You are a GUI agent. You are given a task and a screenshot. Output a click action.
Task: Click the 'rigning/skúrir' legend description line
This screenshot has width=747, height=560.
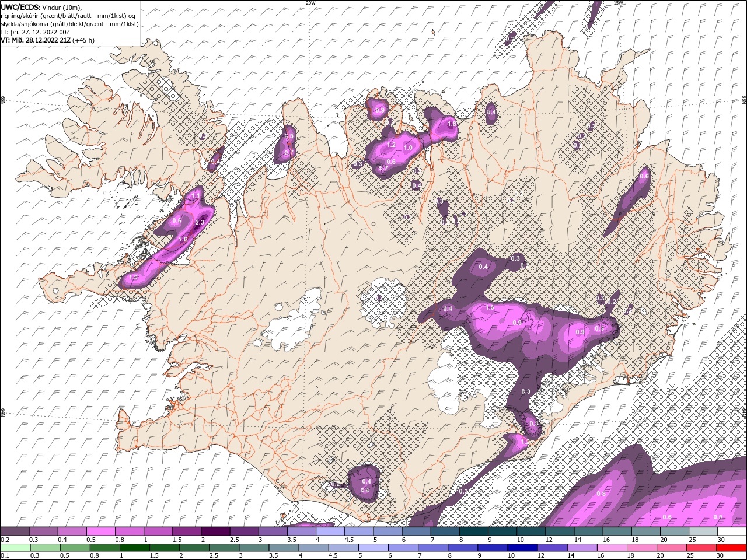coord(68,16)
